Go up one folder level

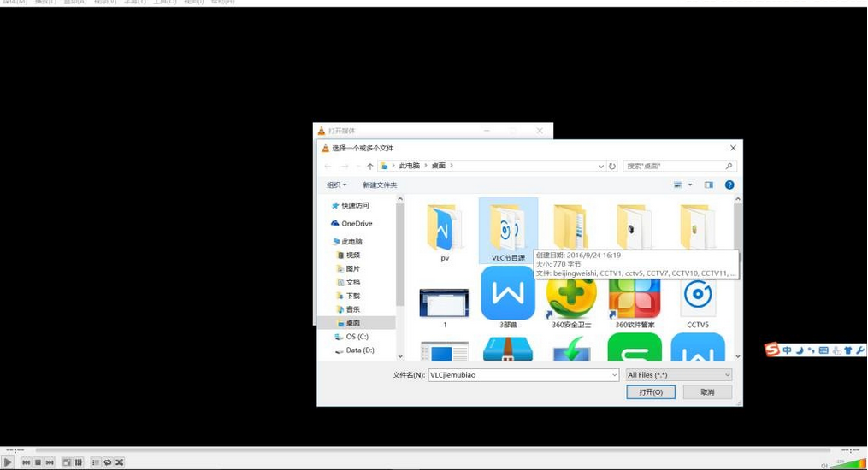coord(369,166)
